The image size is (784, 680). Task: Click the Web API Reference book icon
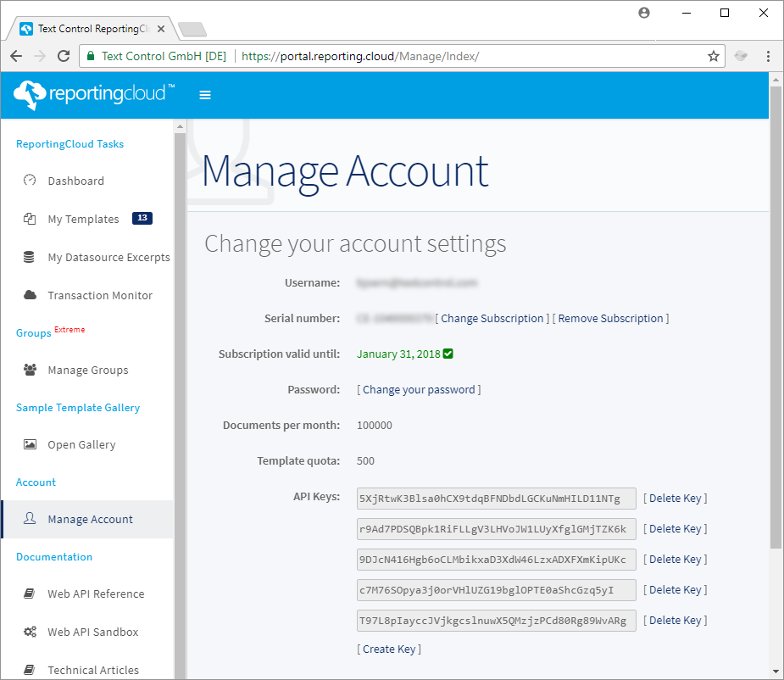30,594
